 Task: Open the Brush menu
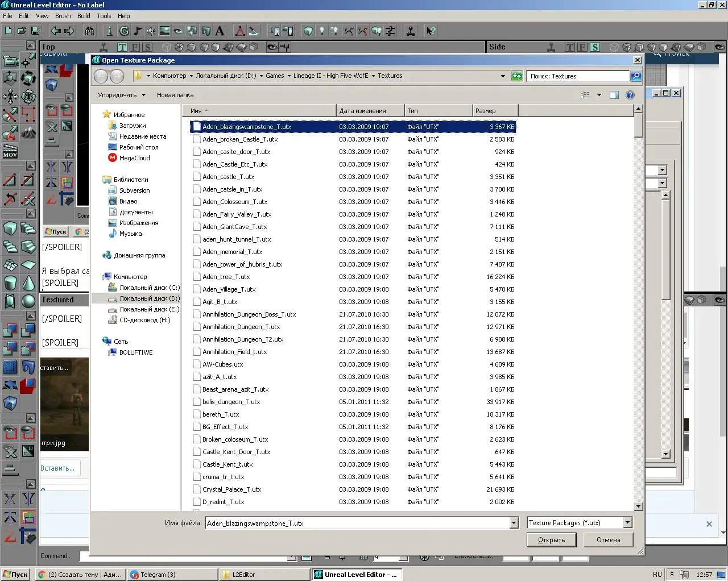click(x=63, y=16)
